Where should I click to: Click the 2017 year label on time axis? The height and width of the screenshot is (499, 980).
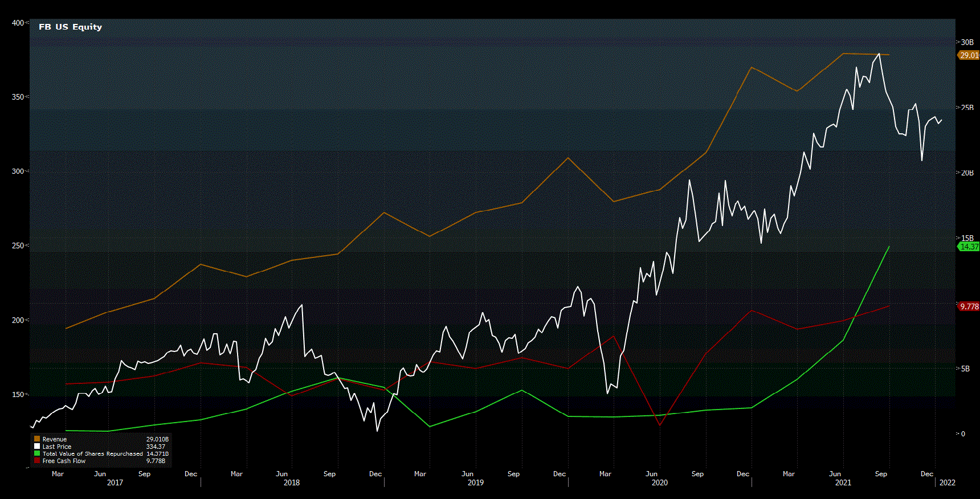(x=115, y=482)
